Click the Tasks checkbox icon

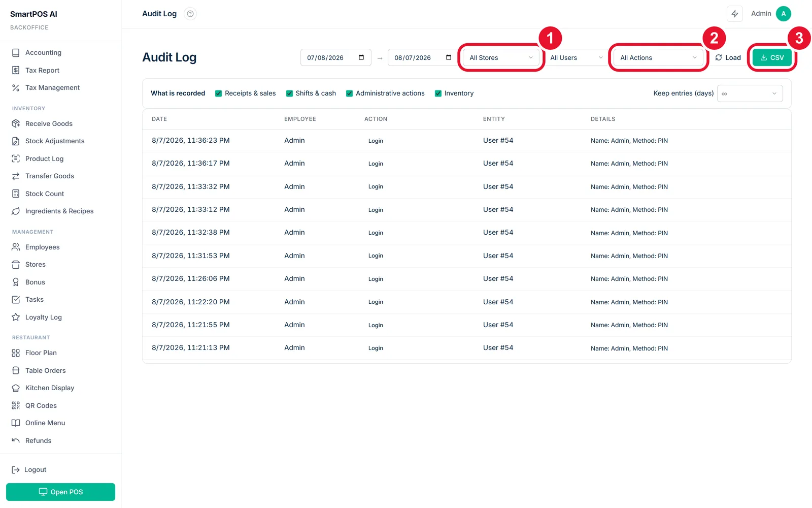pos(16,299)
